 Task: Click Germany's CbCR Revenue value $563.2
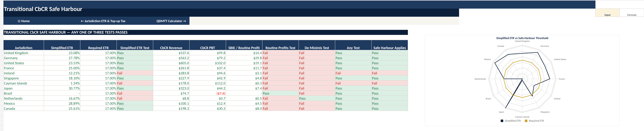pos(171,58)
